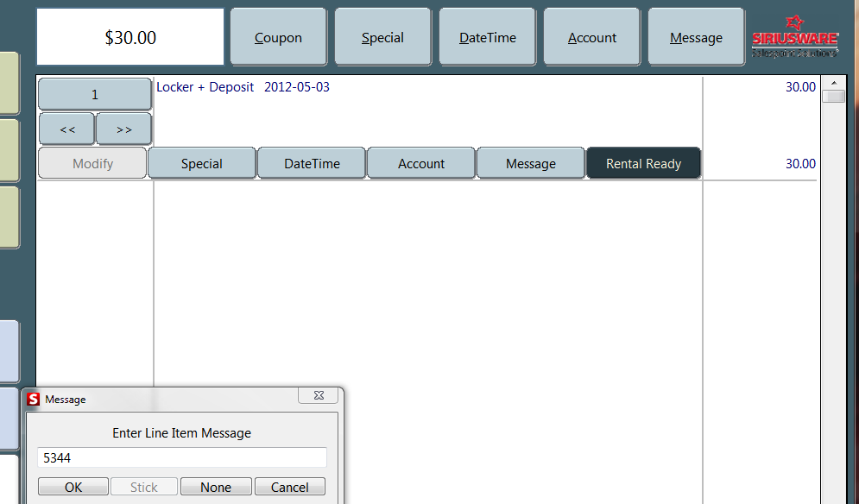Open DateTime from the top button row
Viewport: 859px width, 504px height.
coord(487,36)
